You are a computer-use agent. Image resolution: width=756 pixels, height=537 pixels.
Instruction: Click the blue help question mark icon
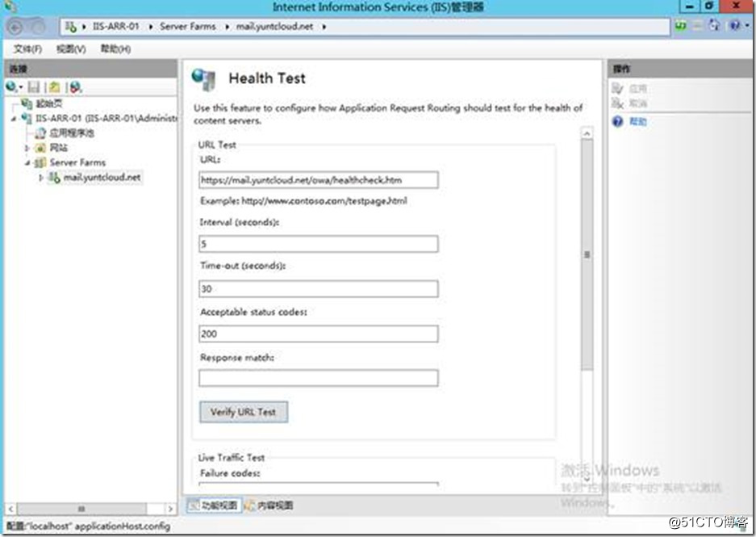(617, 122)
